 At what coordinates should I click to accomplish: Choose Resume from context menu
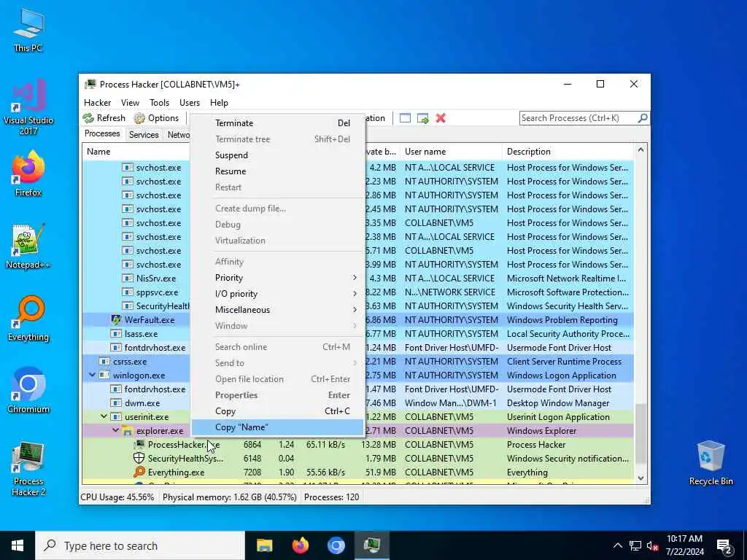pyautogui.click(x=278, y=171)
